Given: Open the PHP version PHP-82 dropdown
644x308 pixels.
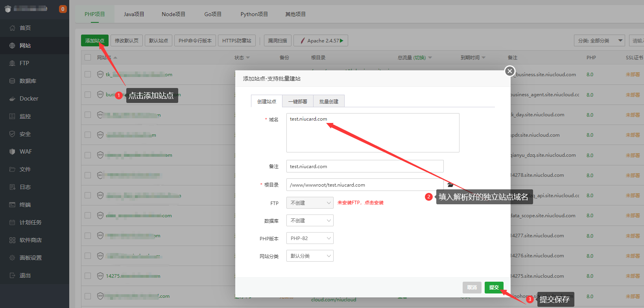Looking at the screenshot, I should [x=310, y=238].
